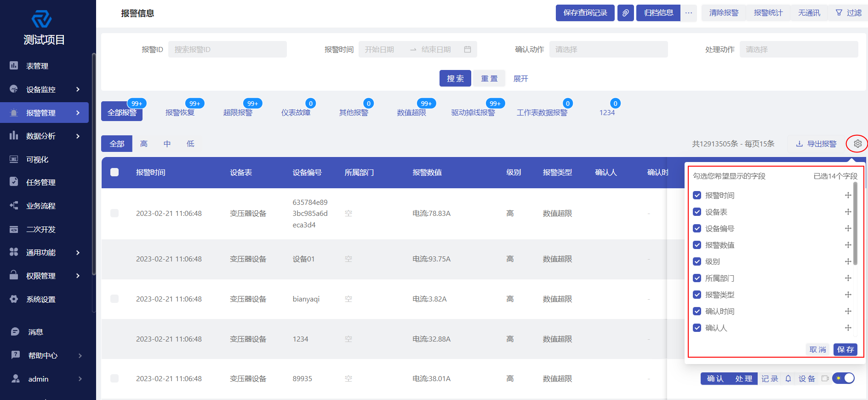This screenshot has height=400, width=868.
Task: Switch to 数值超限 tab
Action: pyautogui.click(x=411, y=112)
